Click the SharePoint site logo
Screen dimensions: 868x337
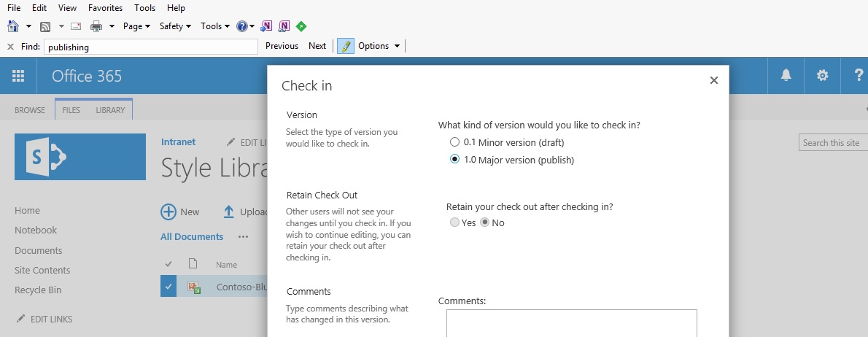[80, 157]
